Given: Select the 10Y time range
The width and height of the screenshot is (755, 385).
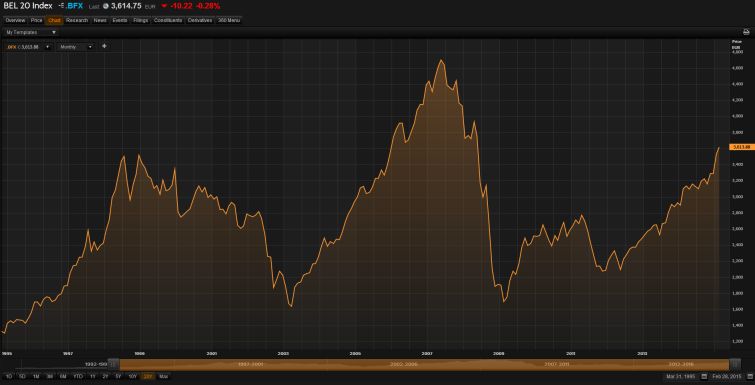Looking at the screenshot, I should (133, 376).
